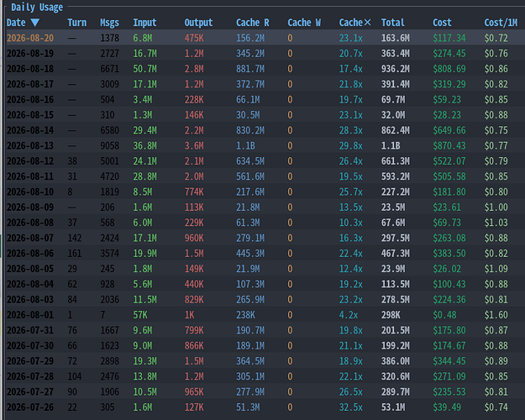
Task: Click the 298K total value
Action: (x=391, y=315)
